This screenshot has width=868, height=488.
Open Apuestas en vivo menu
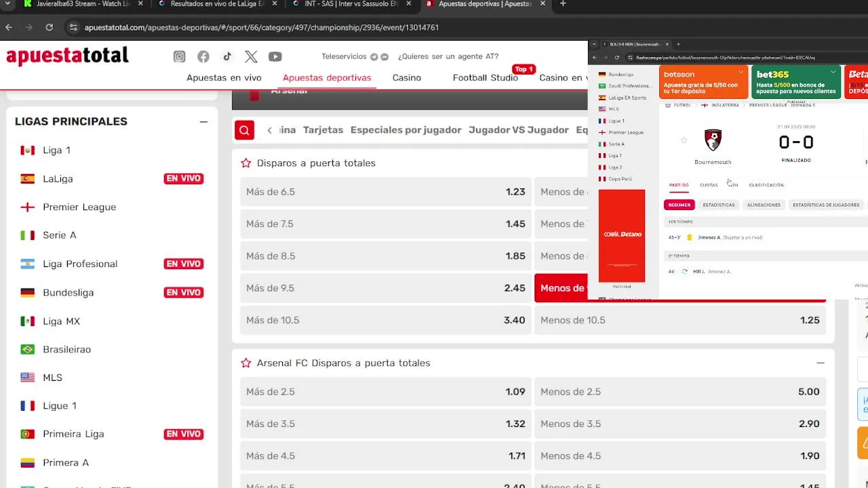(x=224, y=77)
